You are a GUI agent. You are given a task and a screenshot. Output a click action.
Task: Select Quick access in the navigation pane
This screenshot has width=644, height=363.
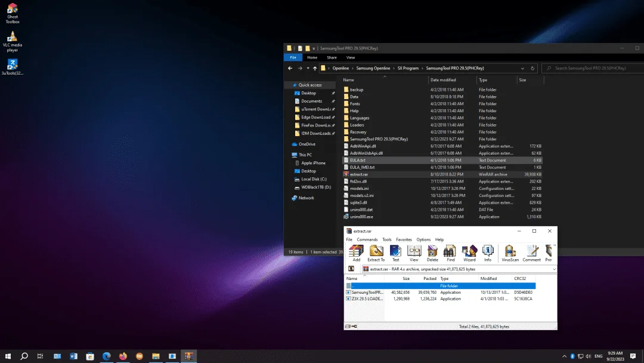coord(310,85)
